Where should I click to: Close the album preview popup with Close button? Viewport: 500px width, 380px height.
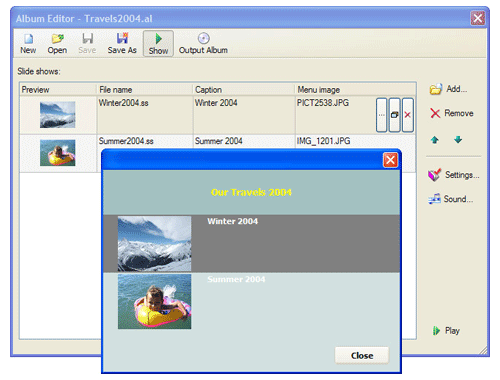tap(362, 356)
